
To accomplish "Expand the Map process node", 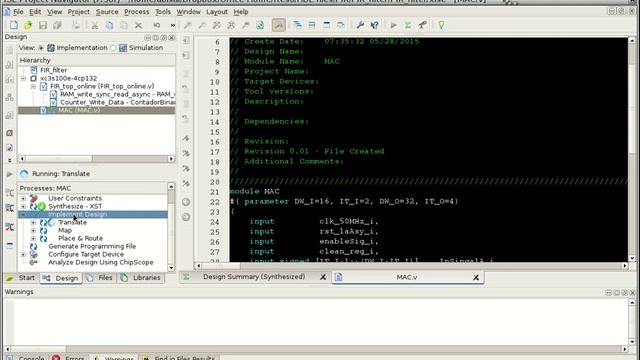I will [x=33, y=231].
